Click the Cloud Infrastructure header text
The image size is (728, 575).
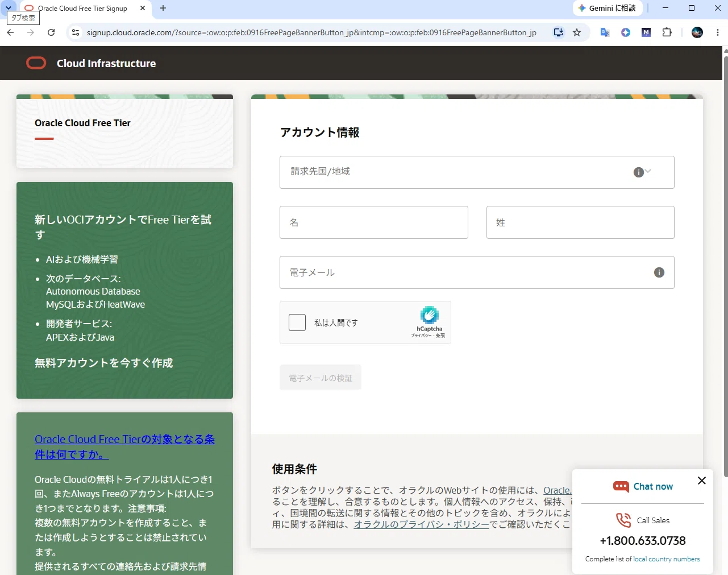pos(106,64)
